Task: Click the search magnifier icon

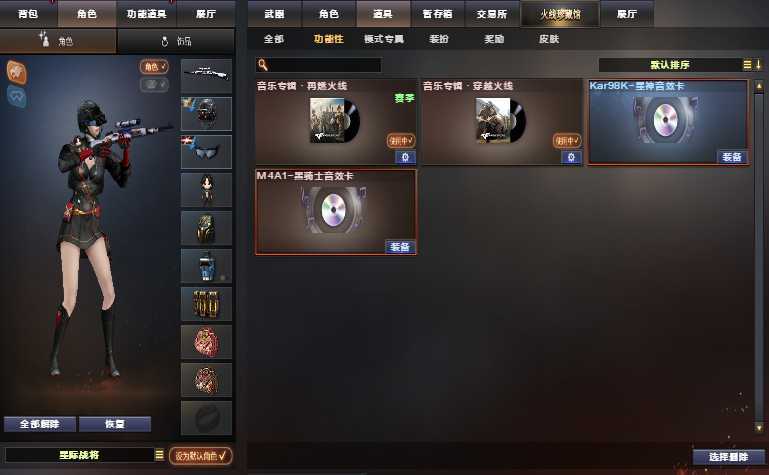Action: [263, 65]
